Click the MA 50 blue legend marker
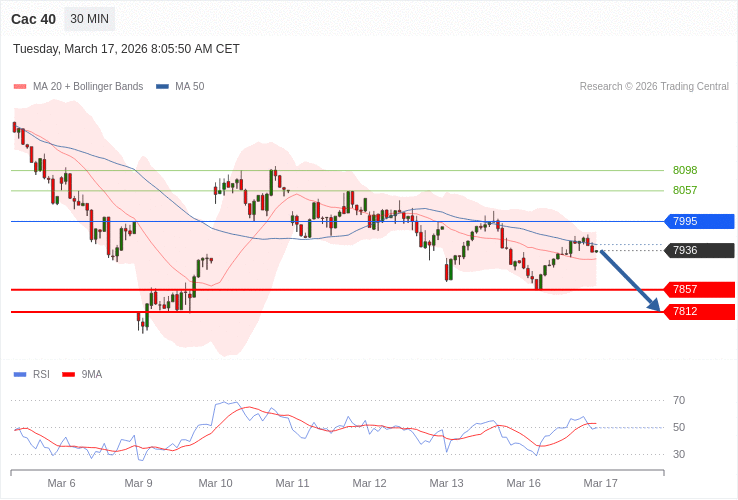 tap(162, 87)
